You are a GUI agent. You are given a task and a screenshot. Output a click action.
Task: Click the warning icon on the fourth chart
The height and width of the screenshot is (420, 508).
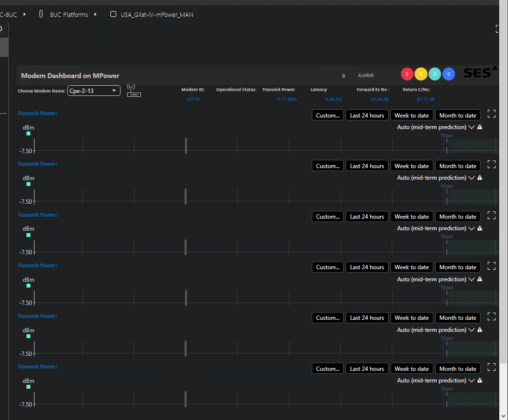(480, 279)
